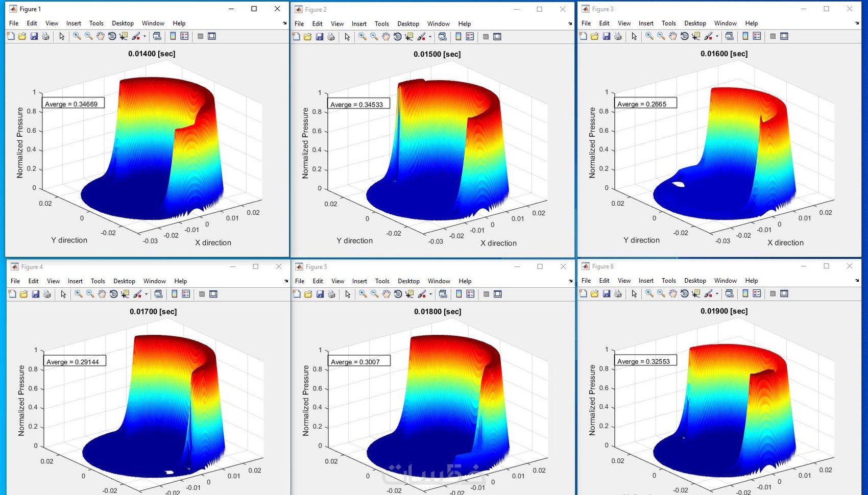
Task: Select the Zoom Out tool in Figure 3
Action: point(659,36)
